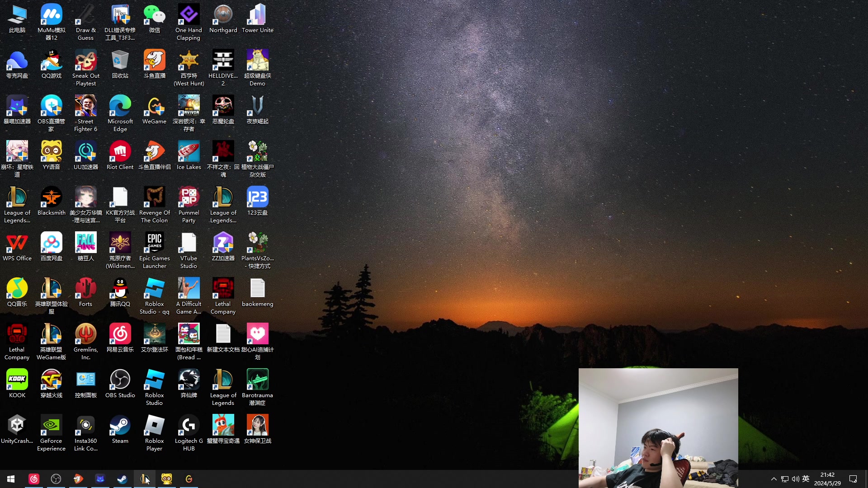Screen dimensions: 868x488
Task: Open GeForce Experience shortcut
Action: tap(51, 433)
